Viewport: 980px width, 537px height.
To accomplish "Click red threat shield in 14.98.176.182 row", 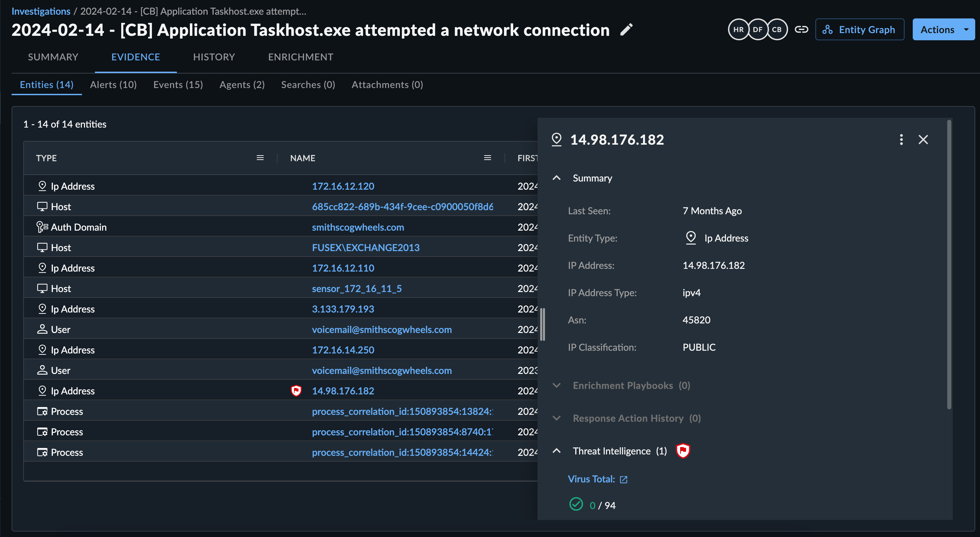I will point(296,391).
